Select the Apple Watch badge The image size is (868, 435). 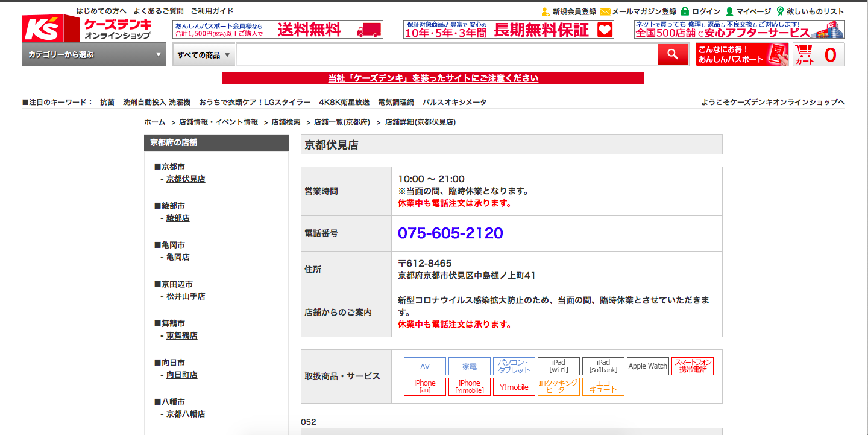[648, 366]
